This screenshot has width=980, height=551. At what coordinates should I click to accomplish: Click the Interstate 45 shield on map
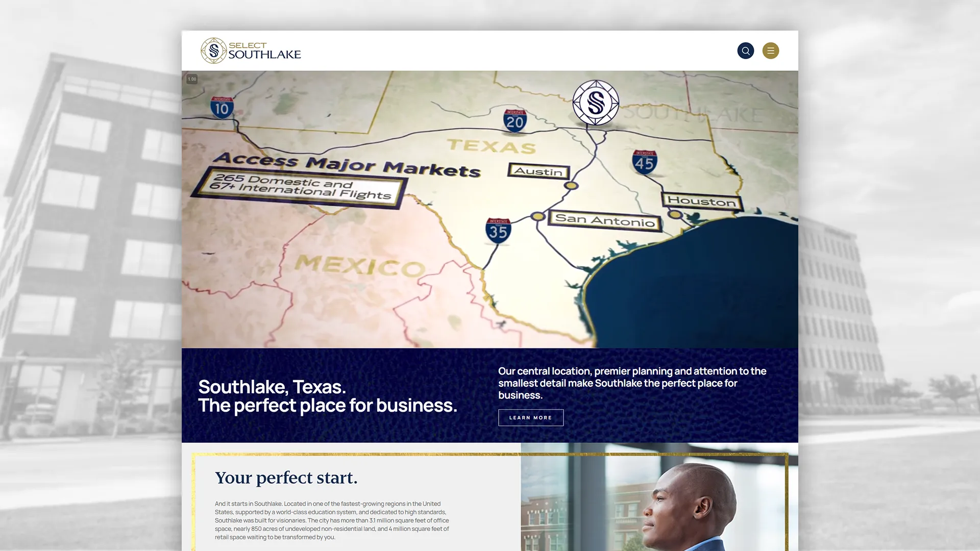[645, 162]
